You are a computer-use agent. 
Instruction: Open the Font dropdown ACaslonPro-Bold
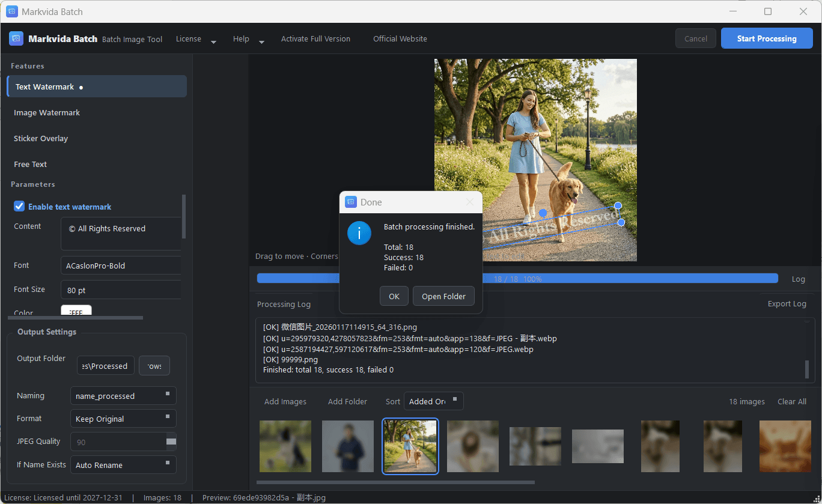coord(121,266)
